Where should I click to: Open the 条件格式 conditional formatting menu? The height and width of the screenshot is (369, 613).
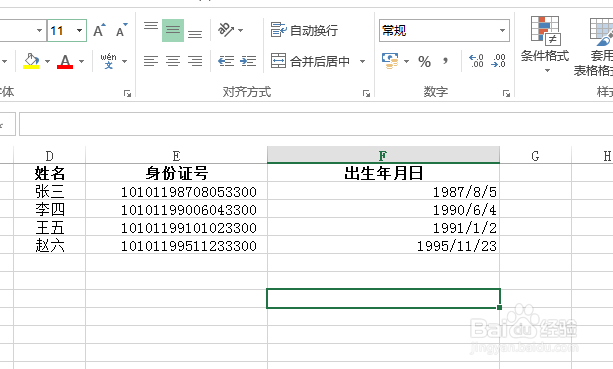click(x=545, y=45)
